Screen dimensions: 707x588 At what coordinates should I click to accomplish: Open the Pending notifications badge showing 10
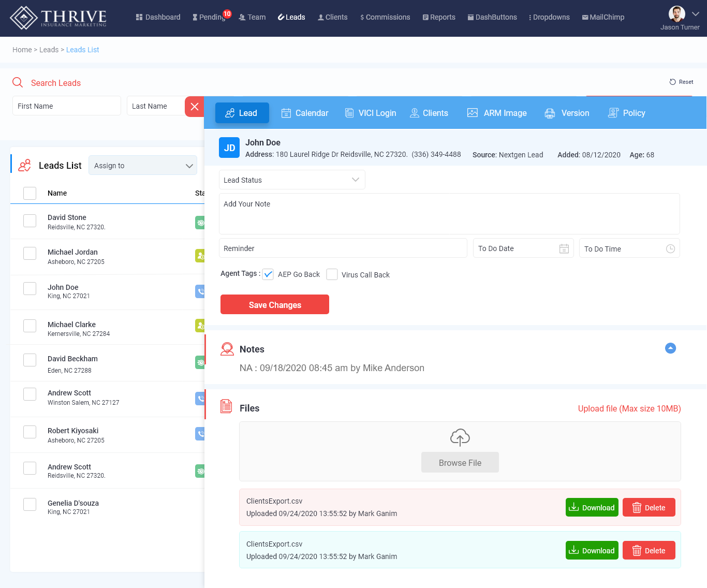(x=227, y=14)
